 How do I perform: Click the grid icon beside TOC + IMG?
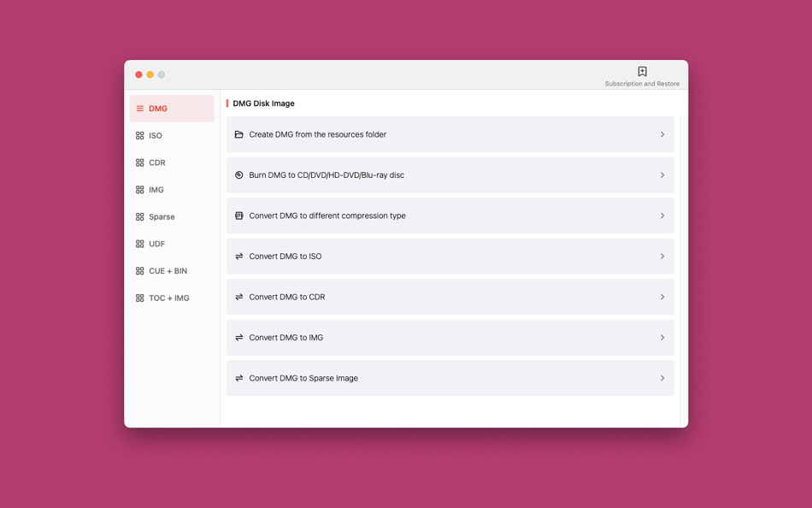pyautogui.click(x=140, y=298)
